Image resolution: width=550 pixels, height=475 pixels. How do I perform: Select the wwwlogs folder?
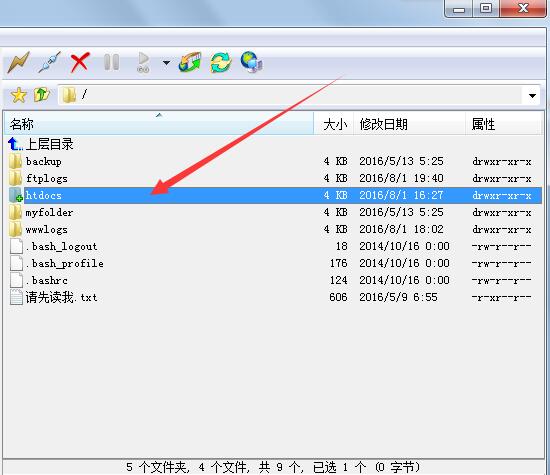coord(46,230)
